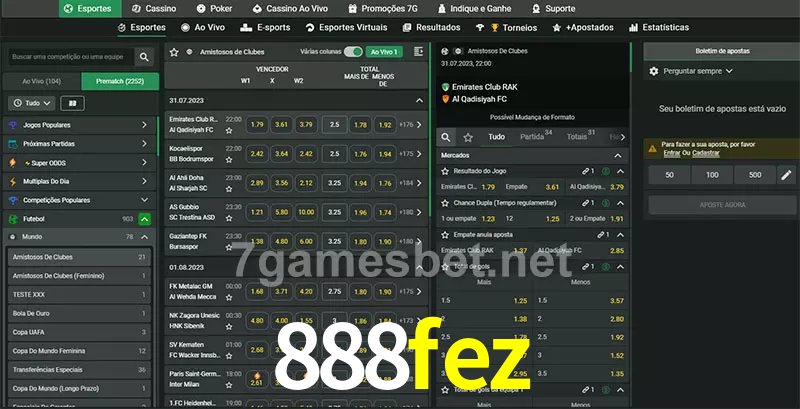The image size is (800, 409).
Task: Click the pencil edit stakes icon
Action: [x=786, y=175]
